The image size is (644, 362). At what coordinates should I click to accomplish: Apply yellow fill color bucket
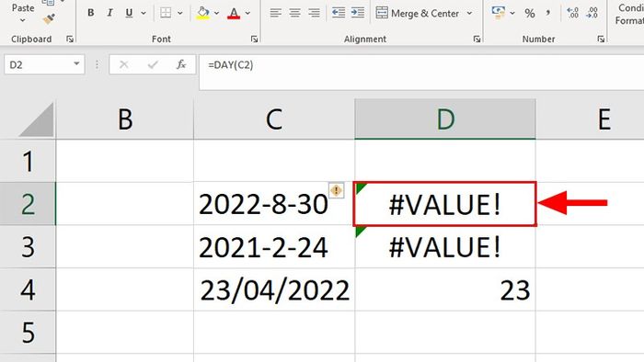[x=202, y=13]
